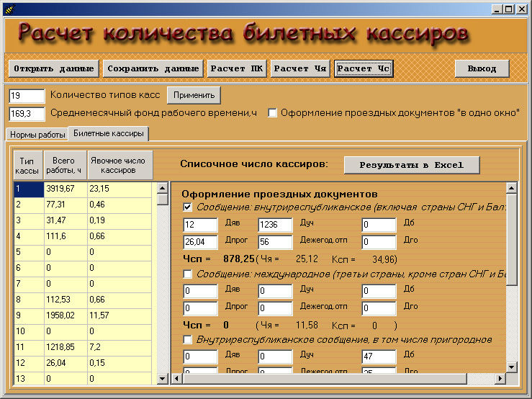Run the Расчет Чя calculation
Screen dimensions: 532x399
click(x=300, y=68)
